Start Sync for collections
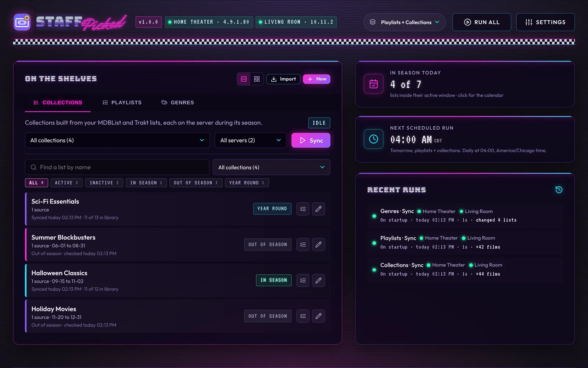 click(311, 141)
